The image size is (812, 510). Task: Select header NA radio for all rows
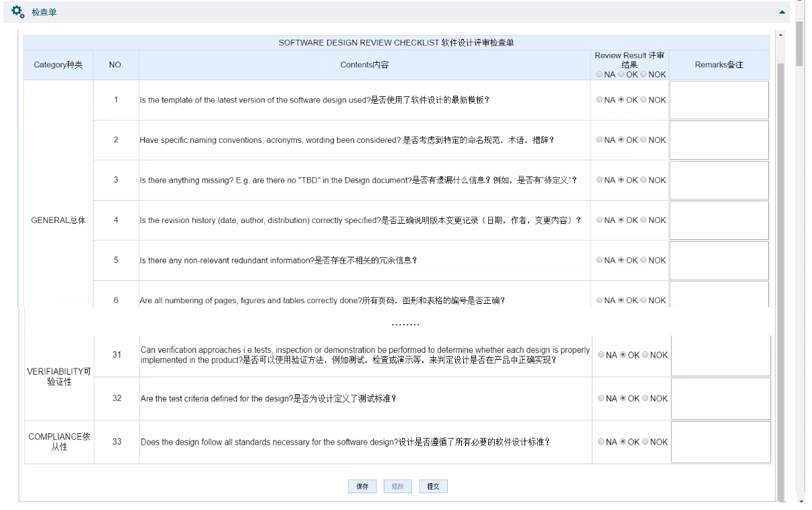(x=600, y=75)
